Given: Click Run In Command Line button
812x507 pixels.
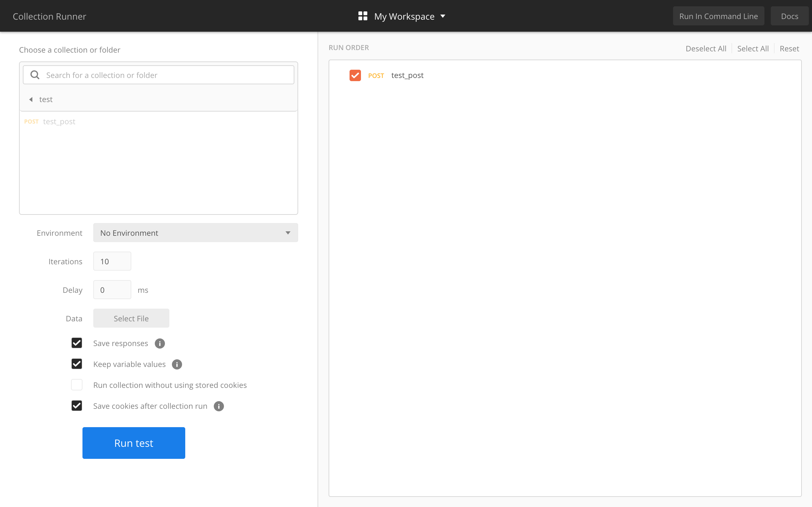Looking at the screenshot, I should (718, 16).
